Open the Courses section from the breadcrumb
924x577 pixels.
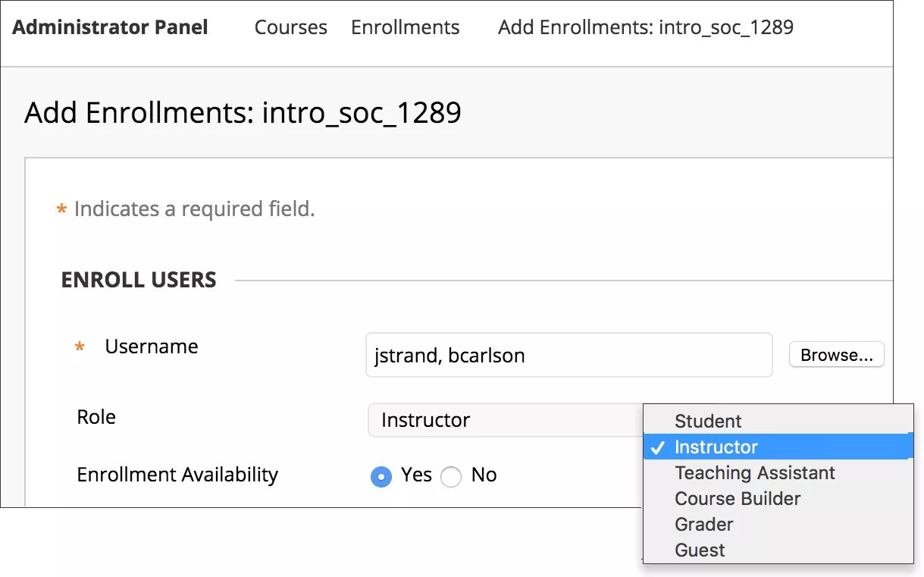(290, 27)
